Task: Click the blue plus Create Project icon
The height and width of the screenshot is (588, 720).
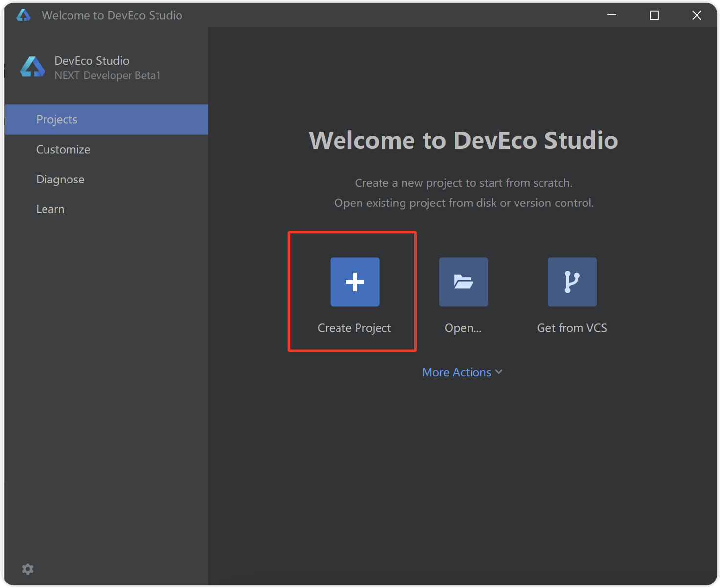Action: [355, 282]
